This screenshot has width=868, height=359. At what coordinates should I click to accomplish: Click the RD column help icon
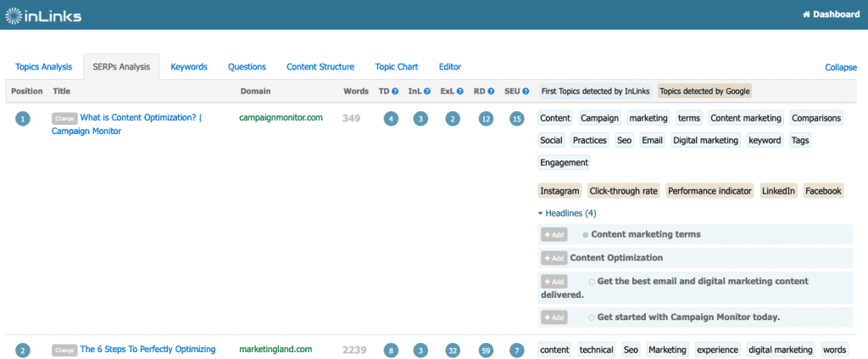(491, 92)
